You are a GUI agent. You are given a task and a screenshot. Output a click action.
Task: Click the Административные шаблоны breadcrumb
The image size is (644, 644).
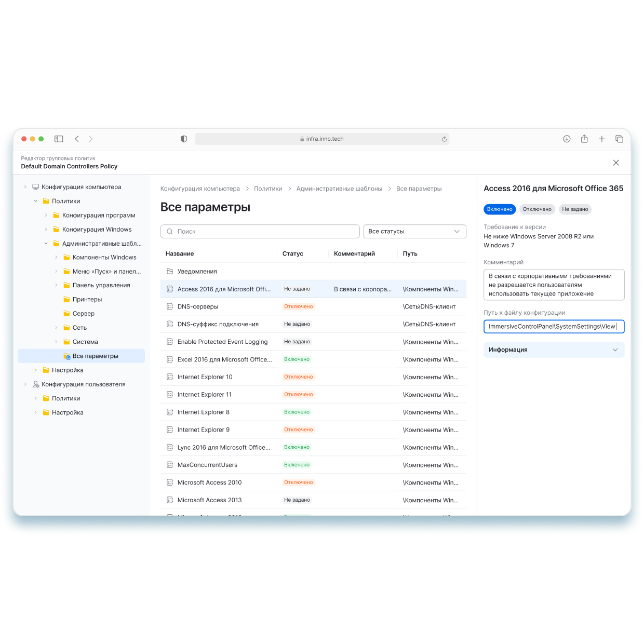pyautogui.click(x=339, y=189)
